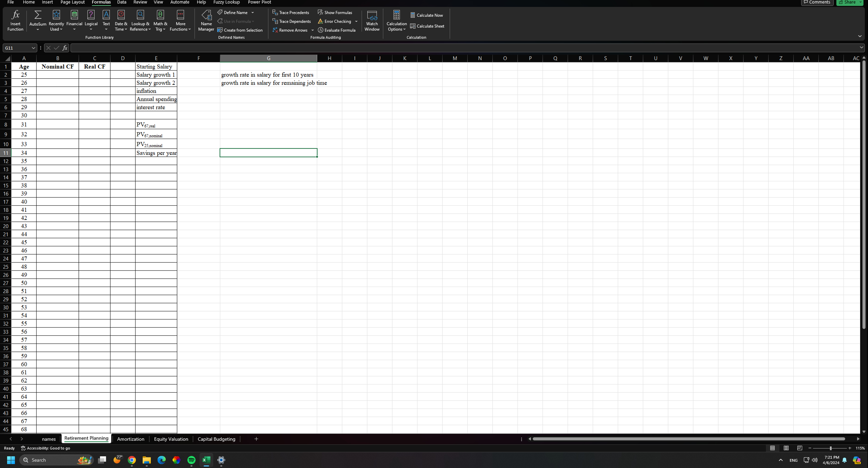Switch to the Amortization sheet tab
Viewport: 868px width, 468px height.
pyautogui.click(x=131, y=439)
